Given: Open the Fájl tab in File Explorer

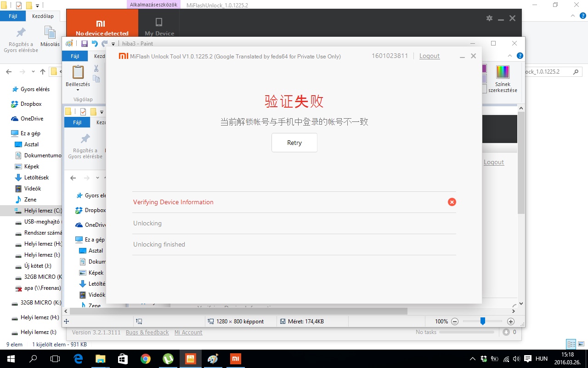Looking at the screenshot, I should tap(13, 16).
